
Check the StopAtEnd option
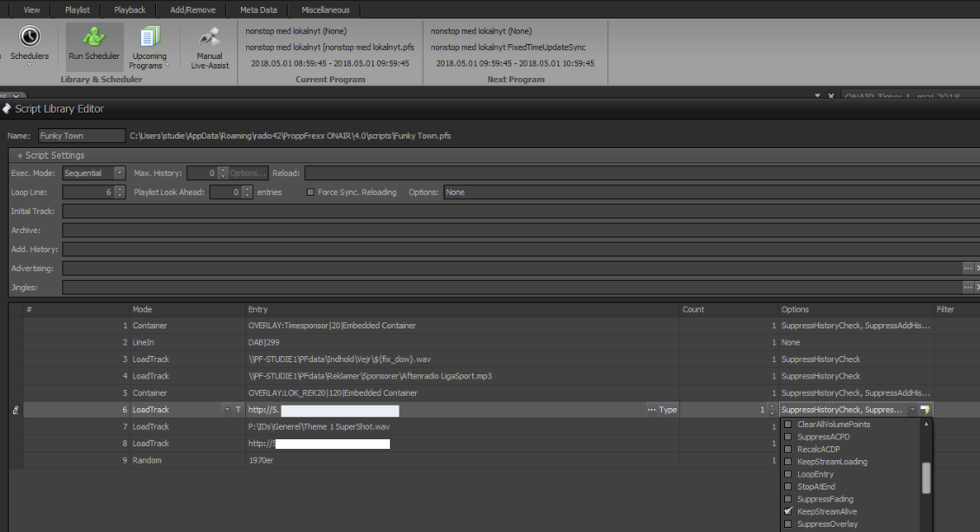click(x=788, y=487)
